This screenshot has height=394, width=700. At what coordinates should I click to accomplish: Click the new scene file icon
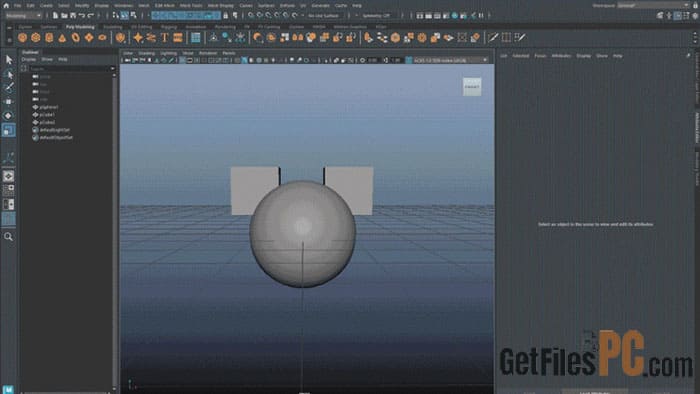point(55,16)
